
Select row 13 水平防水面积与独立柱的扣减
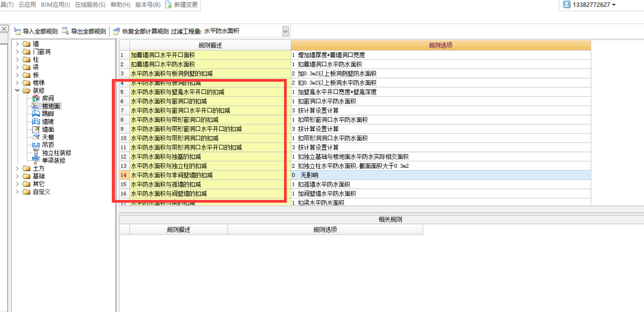[210, 166]
